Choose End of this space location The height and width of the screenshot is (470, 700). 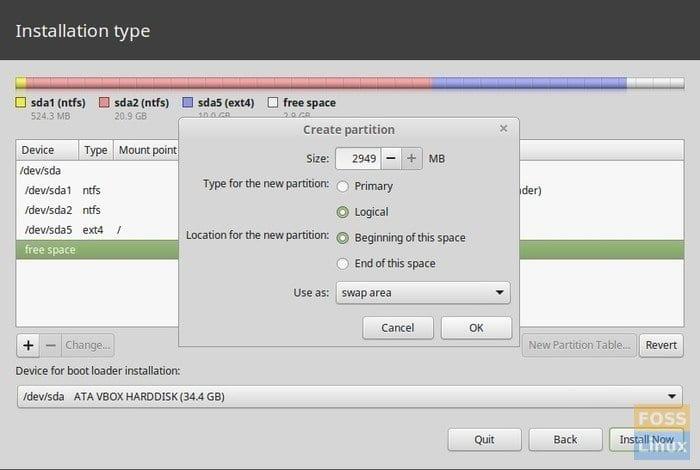343,264
